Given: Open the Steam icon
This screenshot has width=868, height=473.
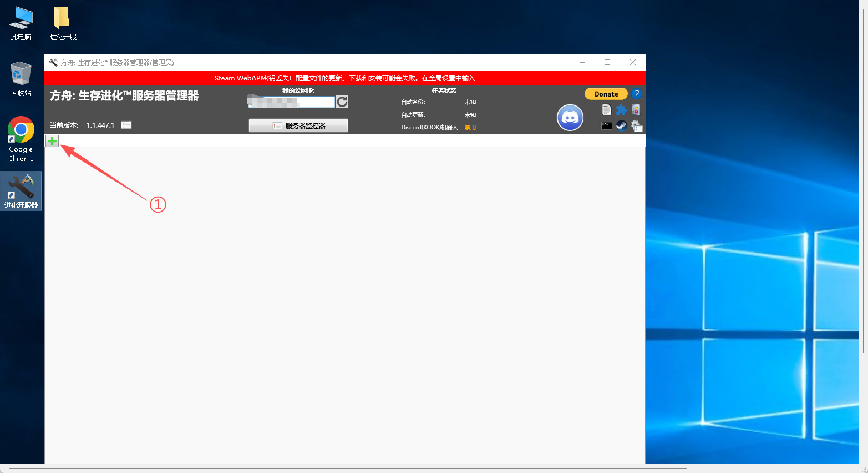Looking at the screenshot, I should 621,126.
